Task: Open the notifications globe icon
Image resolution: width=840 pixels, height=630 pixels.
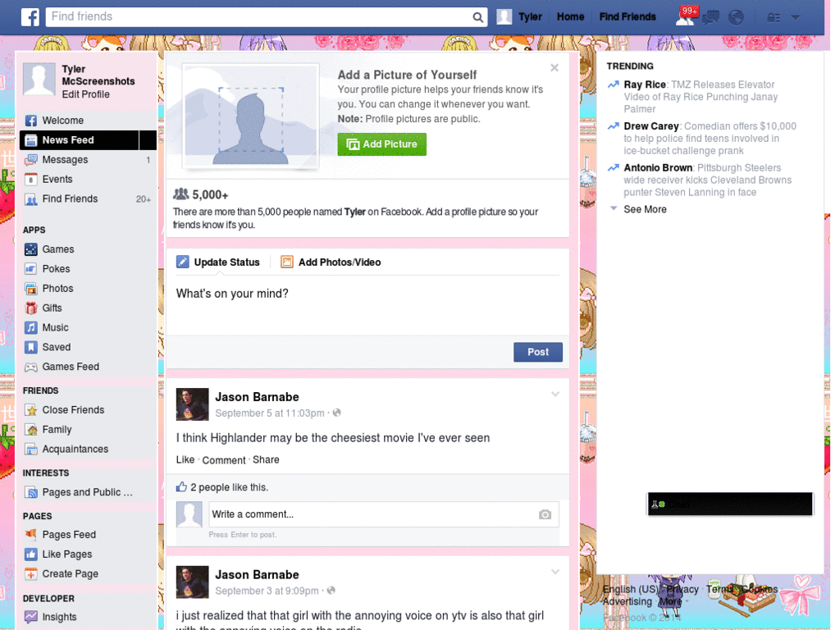Action: coord(736,18)
